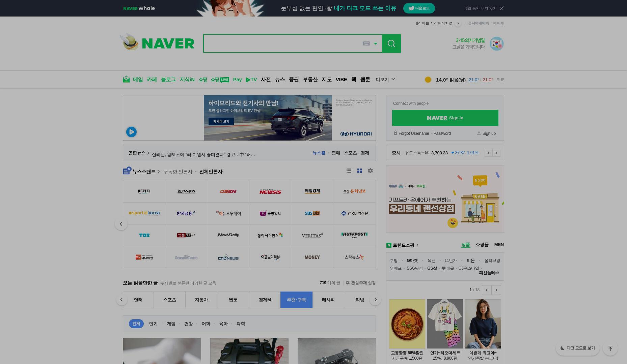The width and height of the screenshot is (627, 364).
Task: Click the 연합뉴스 headline link
Action: click(x=203, y=155)
